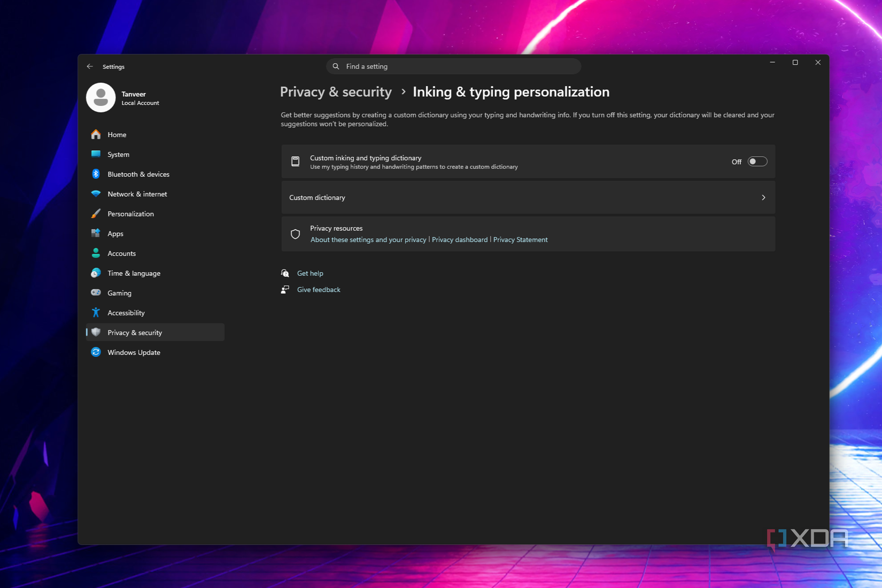Open Personalization settings
Image resolution: width=882 pixels, height=588 pixels.
155,213
